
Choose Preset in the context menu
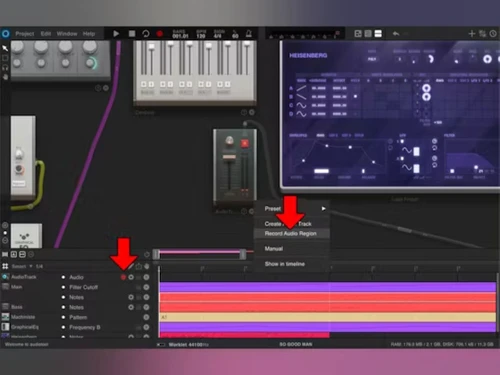click(x=273, y=209)
